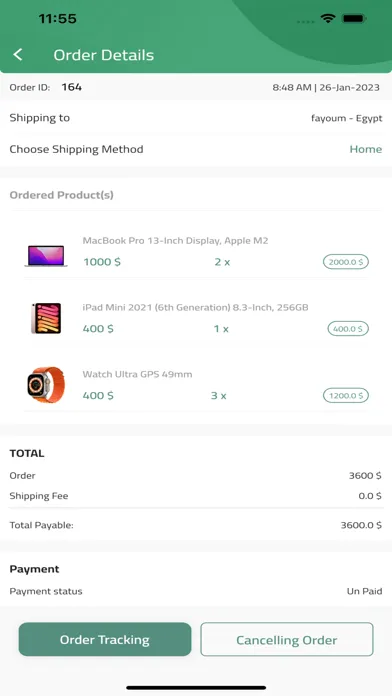The height and width of the screenshot is (696, 392).
Task: Open the MacBook Pro product image
Action: (46, 256)
